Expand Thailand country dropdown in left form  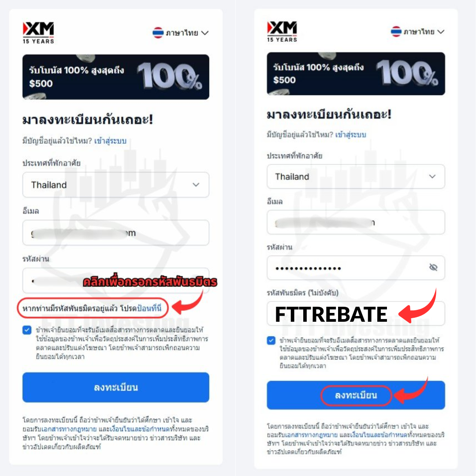[115, 185]
